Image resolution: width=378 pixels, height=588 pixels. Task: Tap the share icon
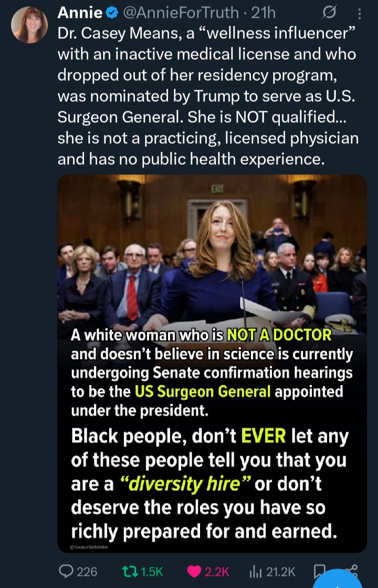pos(354,569)
